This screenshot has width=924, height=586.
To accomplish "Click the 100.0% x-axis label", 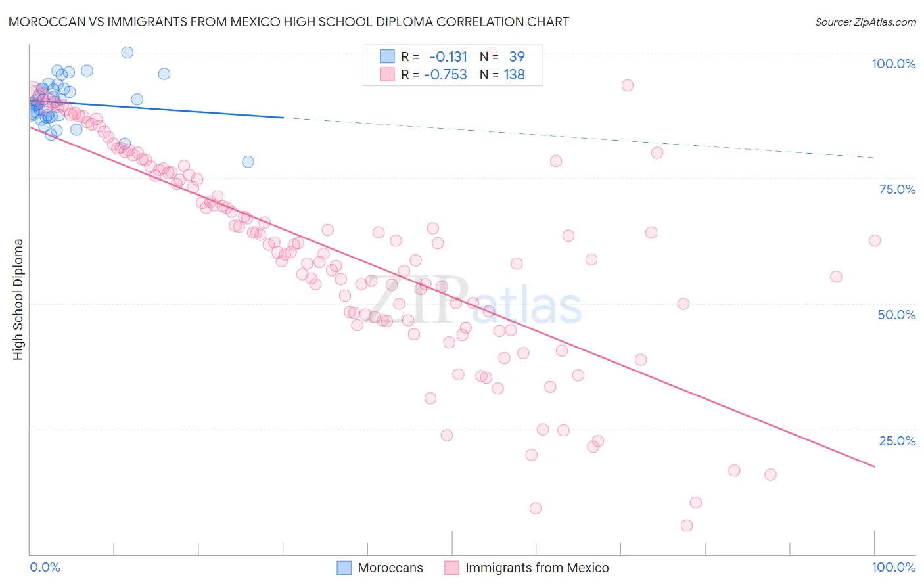I will click(x=894, y=567).
